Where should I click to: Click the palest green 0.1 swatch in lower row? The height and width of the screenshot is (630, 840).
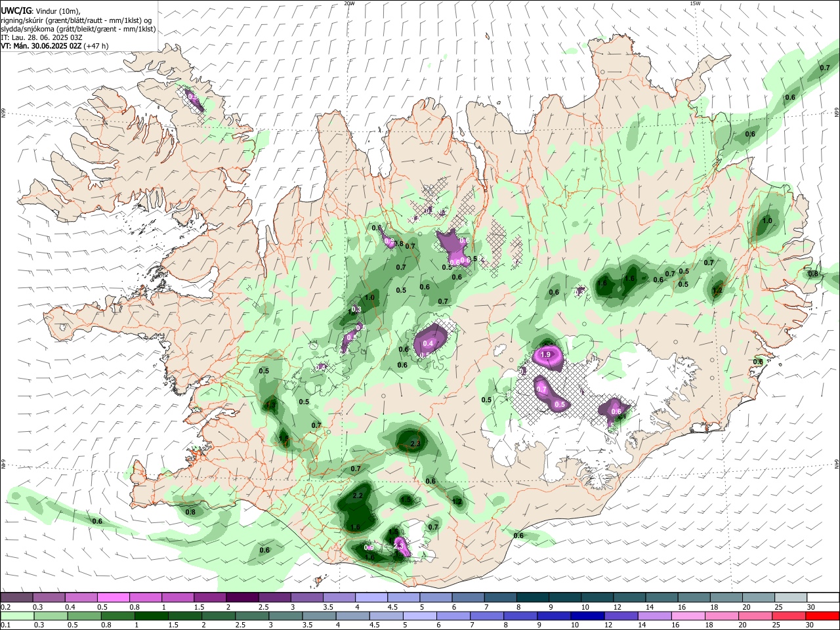pos(16,616)
